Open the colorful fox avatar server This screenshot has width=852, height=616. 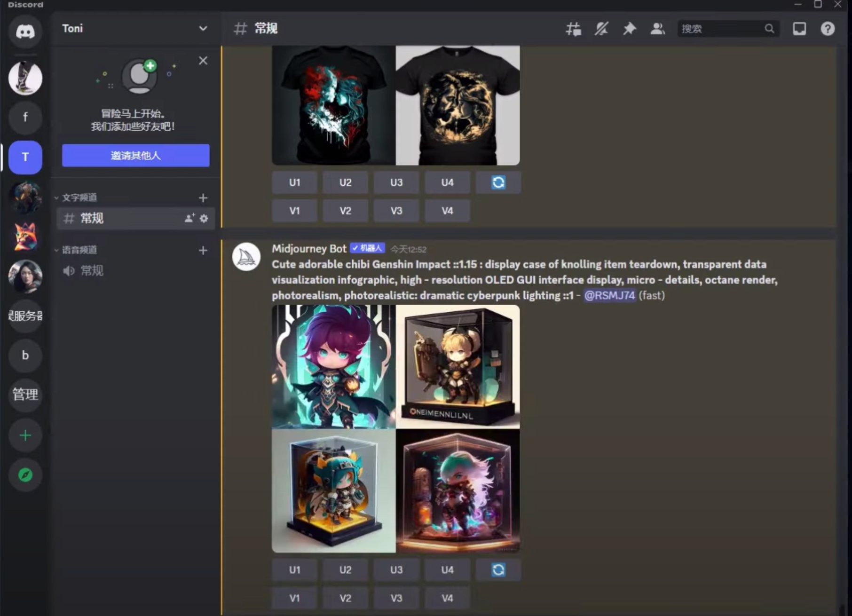25,237
